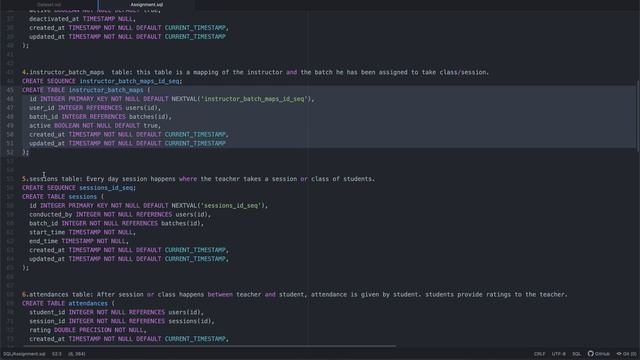Click NEXTVAL on the sessions id line
The height and width of the screenshot is (360, 640).
(184, 206)
